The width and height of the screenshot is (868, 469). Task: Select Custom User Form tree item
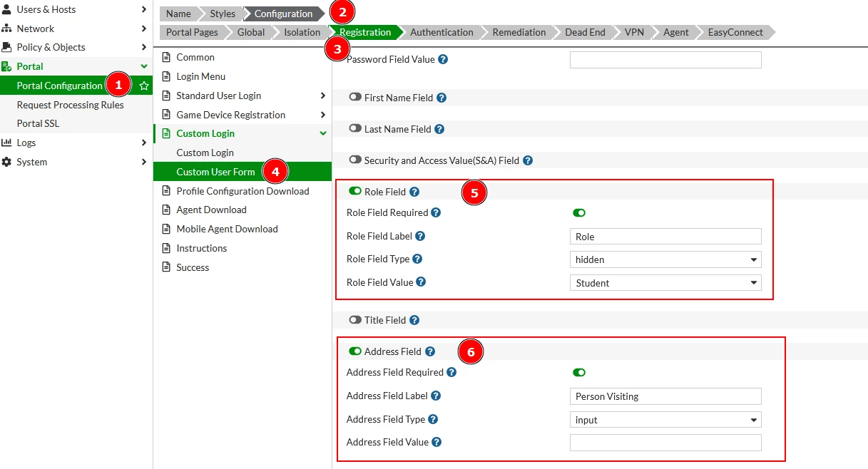(x=242, y=172)
